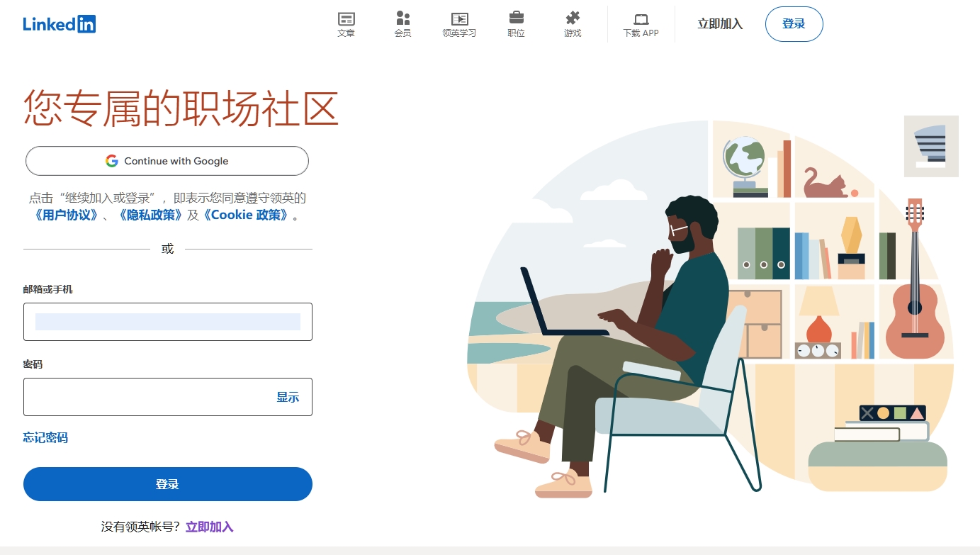980x555 pixels.
Task: Continue with Google sign-in button
Action: [x=167, y=161]
